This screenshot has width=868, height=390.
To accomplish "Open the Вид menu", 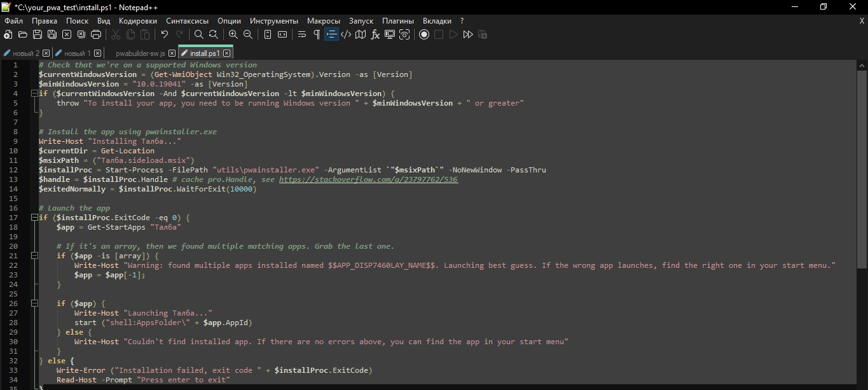I will (x=104, y=21).
